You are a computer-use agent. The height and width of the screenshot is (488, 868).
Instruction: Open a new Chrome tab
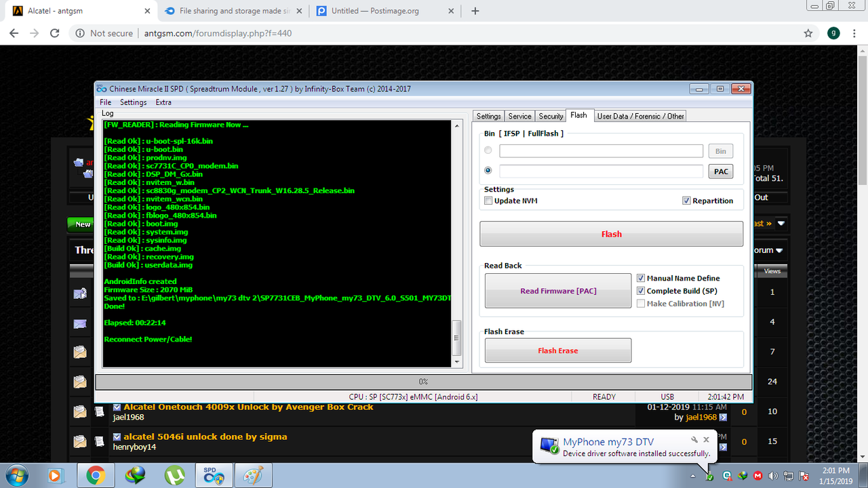[475, 11]
